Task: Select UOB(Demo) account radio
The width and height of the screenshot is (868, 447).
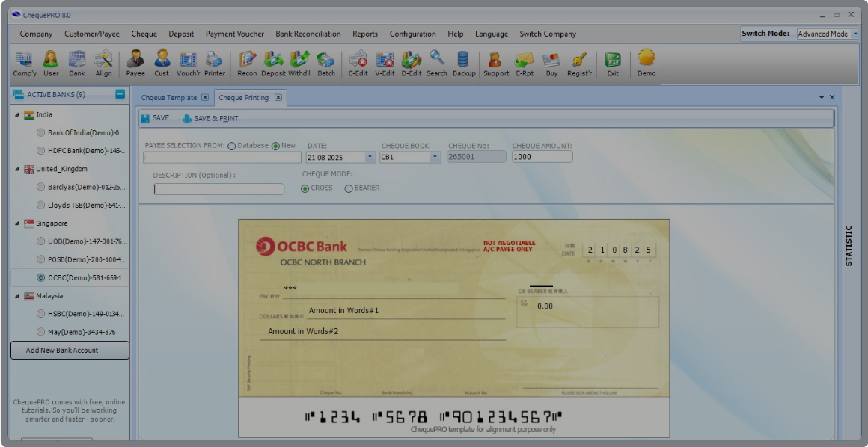Action: coord(41,241)
